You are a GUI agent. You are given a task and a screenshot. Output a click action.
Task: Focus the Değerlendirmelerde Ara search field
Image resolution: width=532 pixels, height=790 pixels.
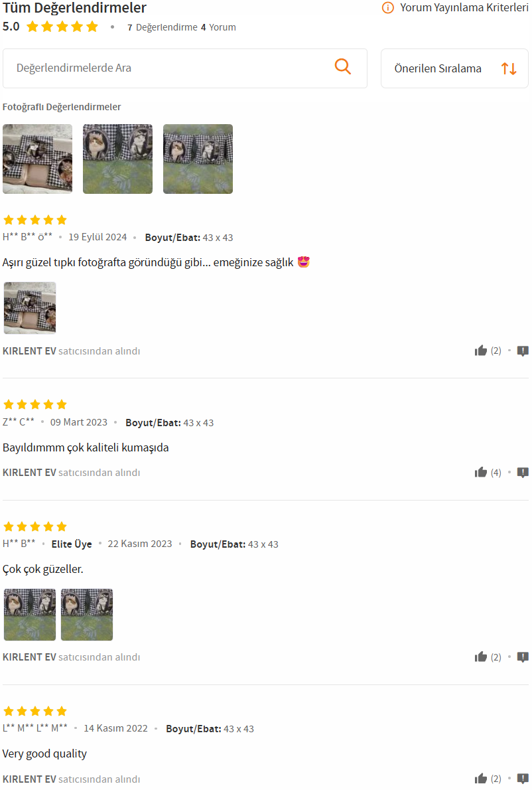point(184,68)
